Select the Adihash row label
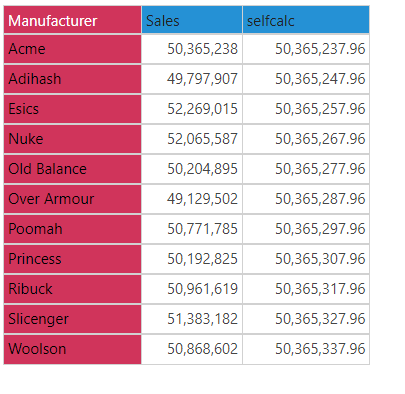The width and height of the screenshot is (405, 394). tap(72, 79)
